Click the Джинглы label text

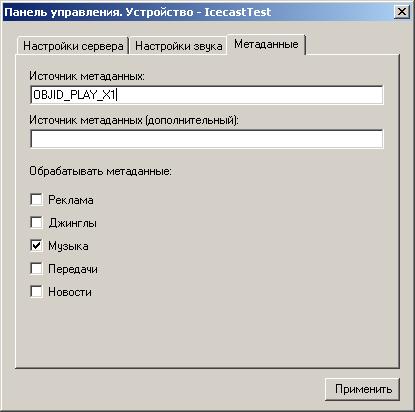coord(72,223)
